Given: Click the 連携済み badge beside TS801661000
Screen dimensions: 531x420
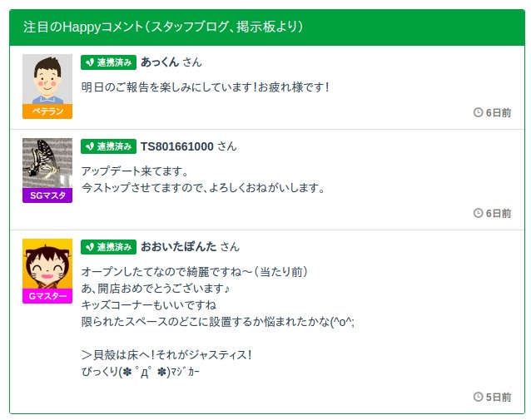Looking at the screenshot, I should pos(108,146).
